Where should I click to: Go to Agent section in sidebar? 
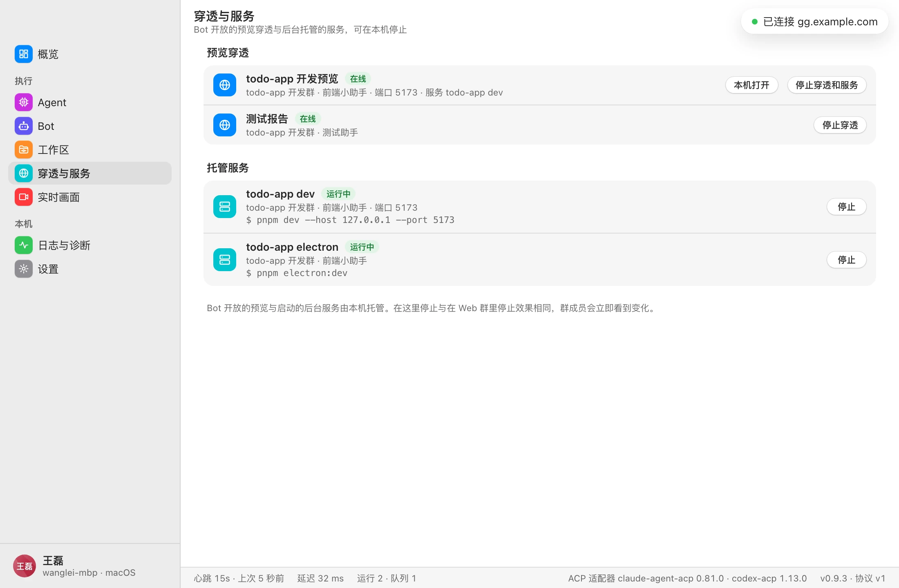pos(90,102)
